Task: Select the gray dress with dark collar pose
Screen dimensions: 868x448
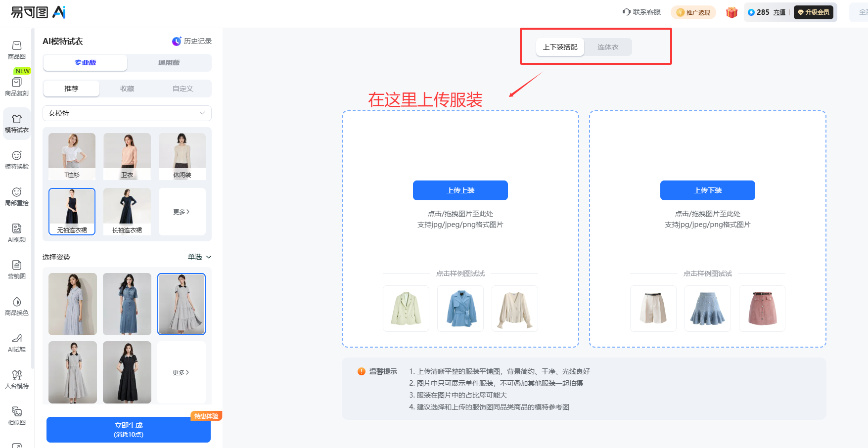Action: [x=73, y=372]
